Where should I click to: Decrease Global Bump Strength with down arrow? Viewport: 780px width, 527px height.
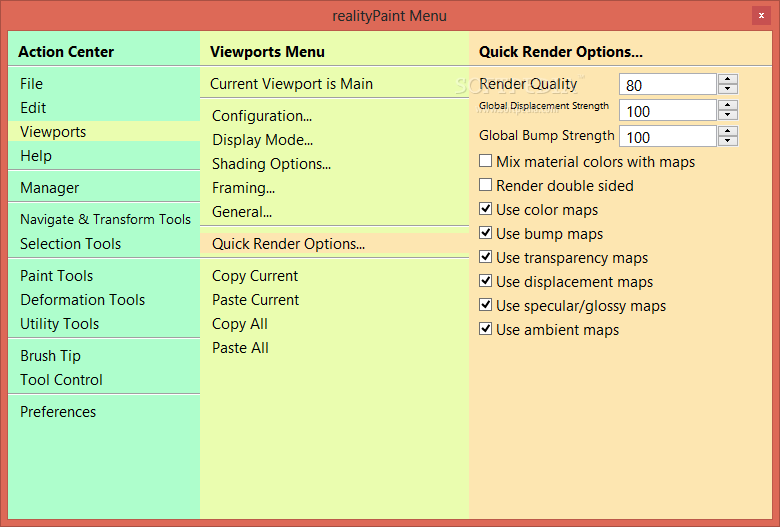[x=728, y=141]
